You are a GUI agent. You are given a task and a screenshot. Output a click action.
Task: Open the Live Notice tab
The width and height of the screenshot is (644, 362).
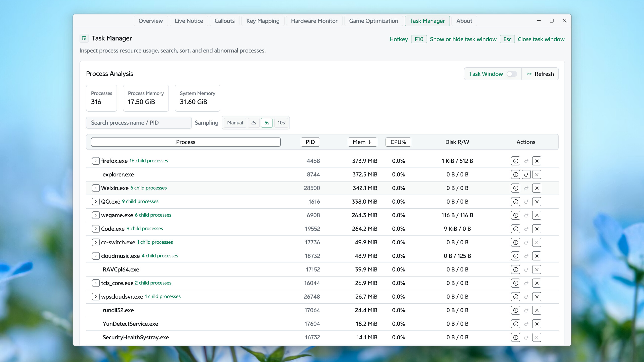189,21
